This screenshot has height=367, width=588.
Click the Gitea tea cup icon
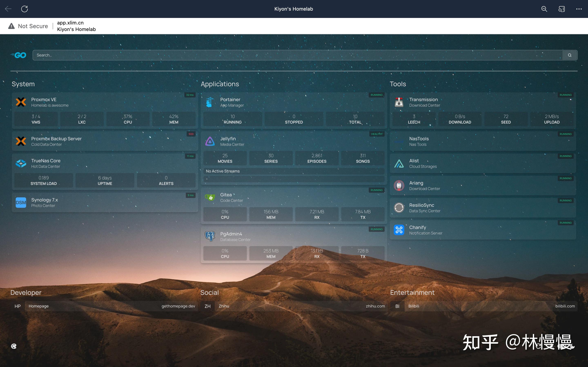coord(210,197)
